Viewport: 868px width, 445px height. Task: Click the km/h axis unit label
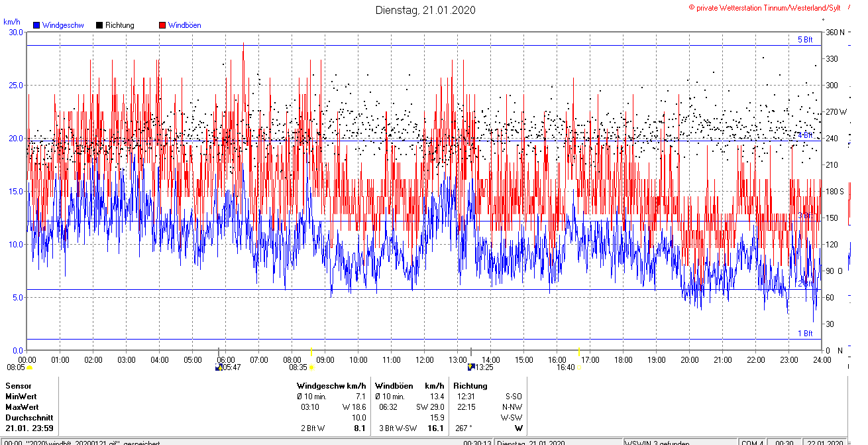pos(13,21)
